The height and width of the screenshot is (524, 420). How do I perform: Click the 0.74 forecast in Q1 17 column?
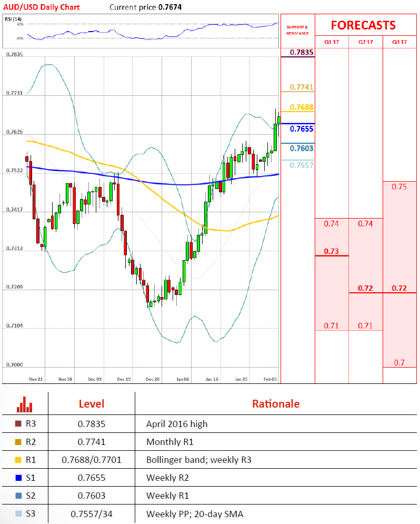pyautogui.click(x=331, y=224)
